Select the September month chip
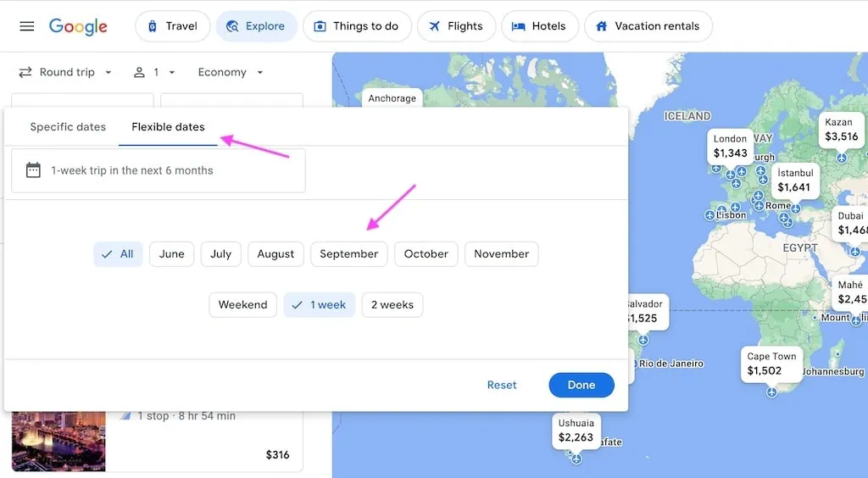The height and width of the screenshot is (478, 868). point(348,254)
